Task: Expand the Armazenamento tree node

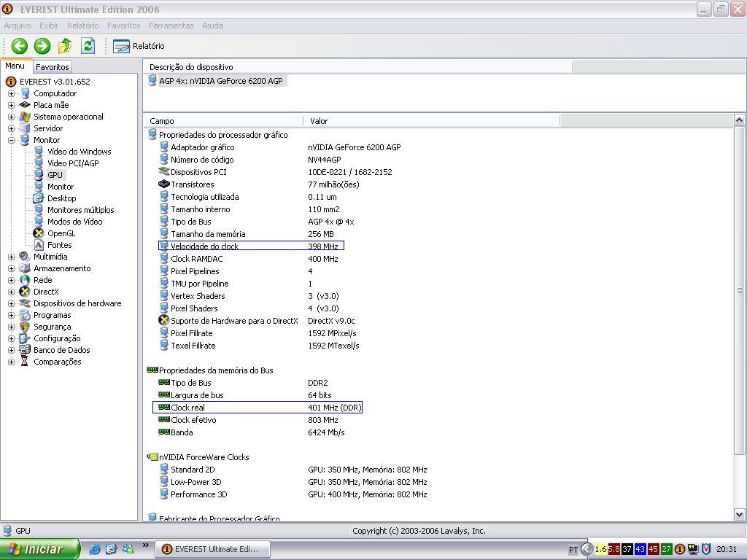Action: [11, 268]
